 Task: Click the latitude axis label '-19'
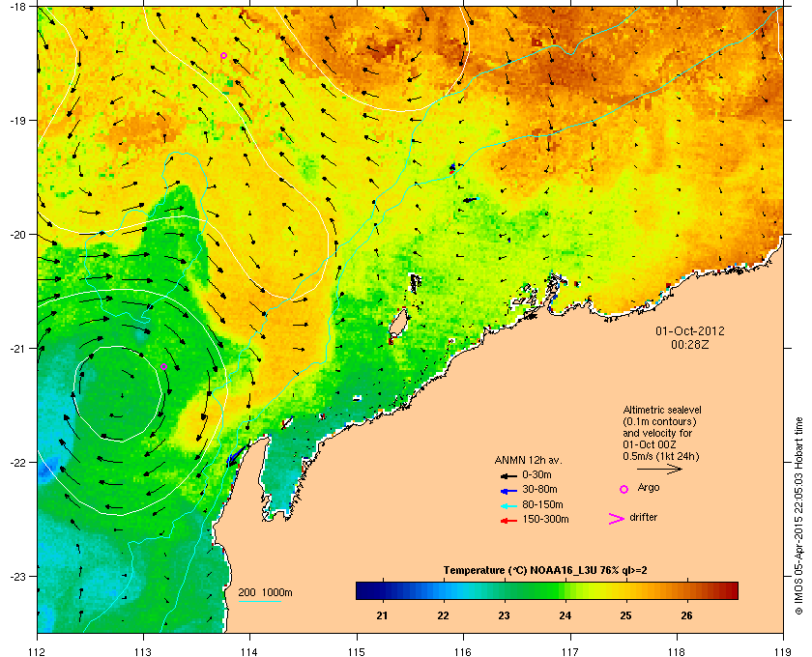click(x=17, y=121)
